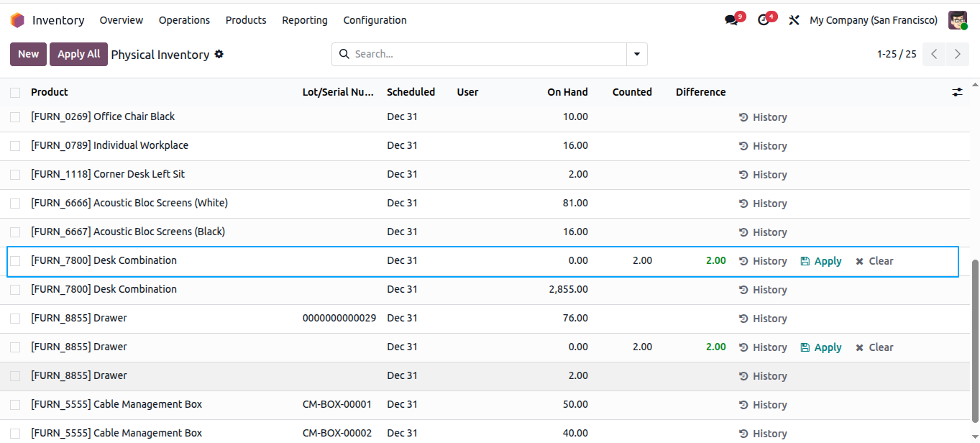Open the chat messages icon
The image size is (980, 443).
pyautogui.click(x=732, y=20)
